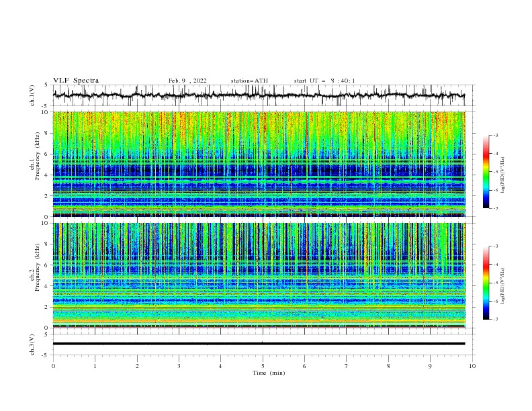
Task: Click the "ch.2 Frequency (kHz)" axis label
Action: coord(35,267)
